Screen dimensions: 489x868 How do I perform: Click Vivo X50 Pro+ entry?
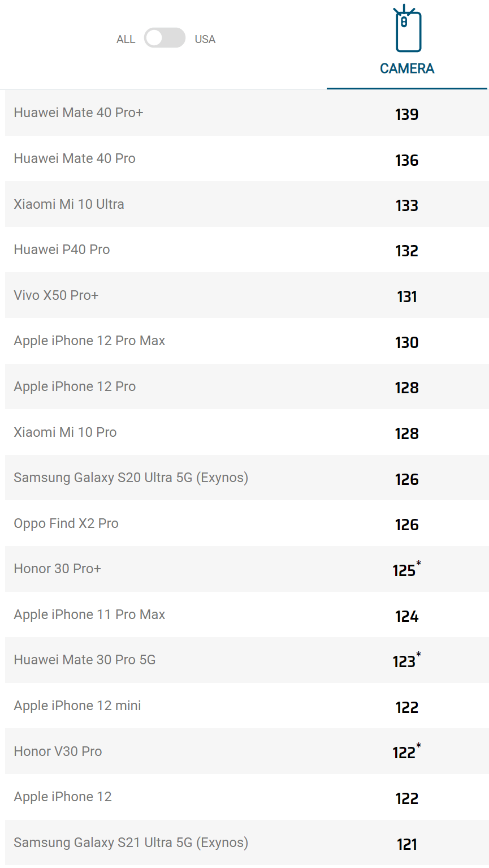click(56, 295)
